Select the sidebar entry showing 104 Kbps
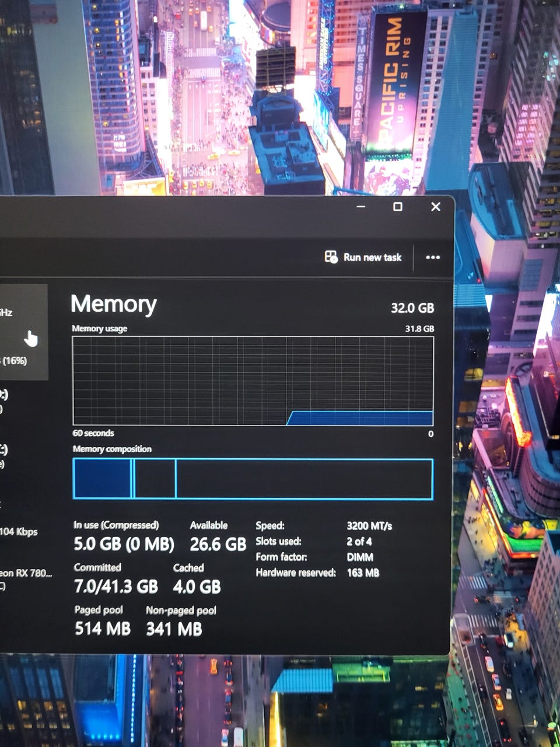Image resolution: width=560 pixels, height=747 pixels. tap(19, 532)
